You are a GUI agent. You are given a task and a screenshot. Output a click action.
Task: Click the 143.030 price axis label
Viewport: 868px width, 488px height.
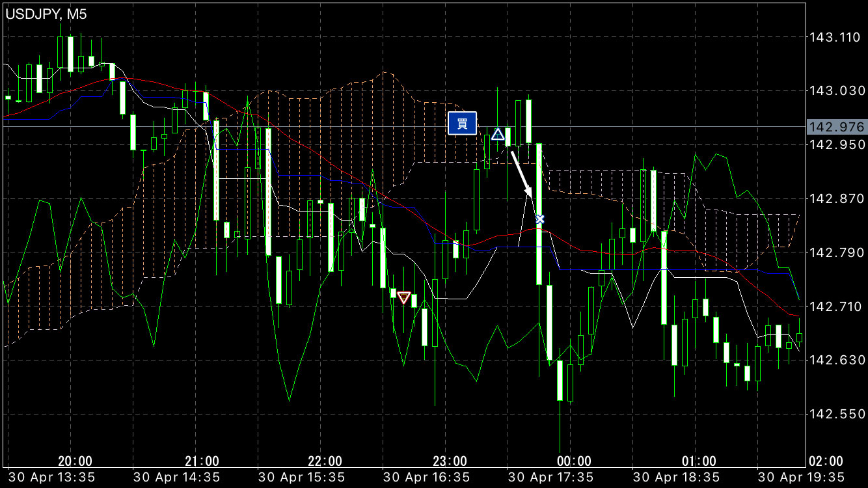(x=835, y=90)
